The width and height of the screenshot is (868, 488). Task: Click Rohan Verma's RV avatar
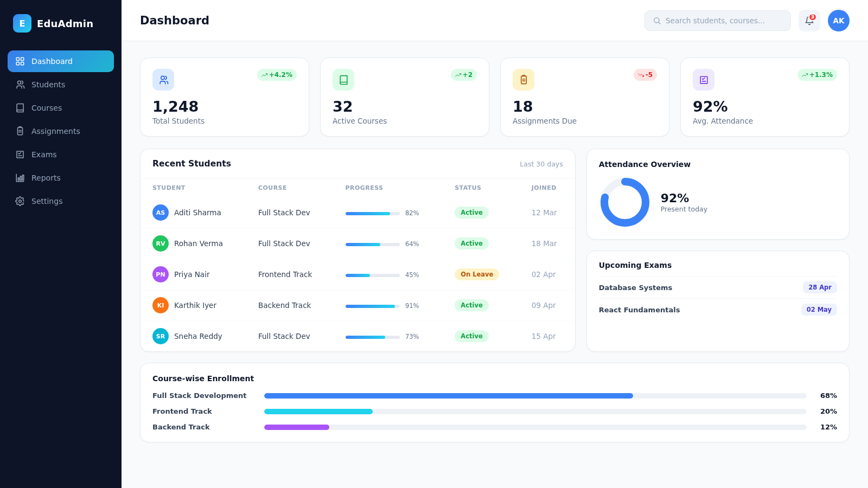pyautogui.click(x=161, y=243)
